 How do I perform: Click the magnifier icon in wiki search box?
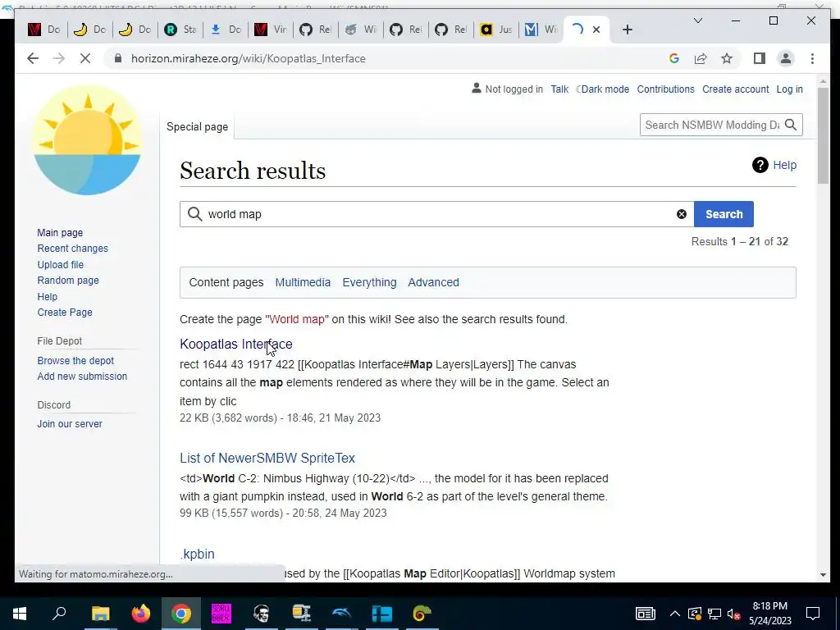pos(194,214)
